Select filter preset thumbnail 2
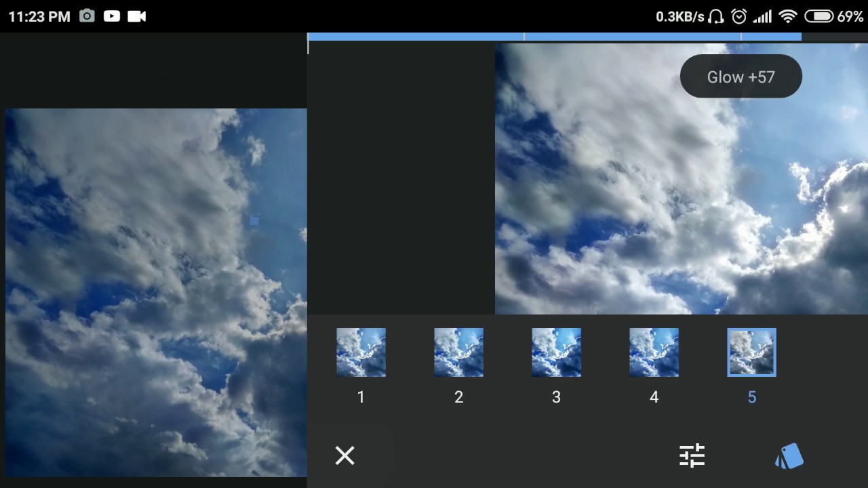The height and width of the screenshot is (488, 868). coord(458,352)
